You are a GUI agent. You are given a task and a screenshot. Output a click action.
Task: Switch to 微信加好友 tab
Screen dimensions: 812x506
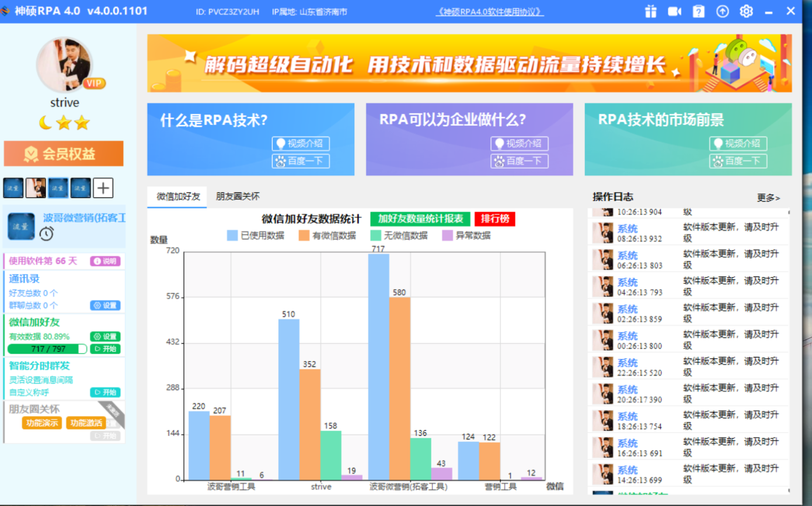[x=178, y=196]
